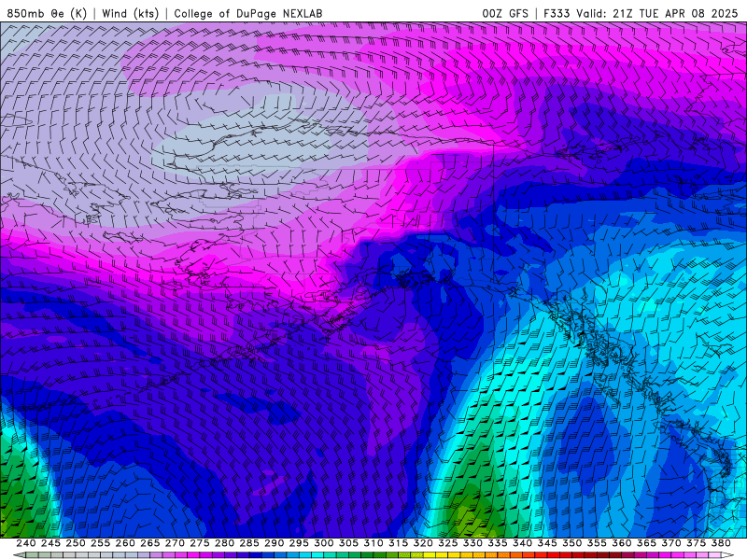Click the 240 value on the legend
This screenshot has width=747, height=560.
(26, 543)
